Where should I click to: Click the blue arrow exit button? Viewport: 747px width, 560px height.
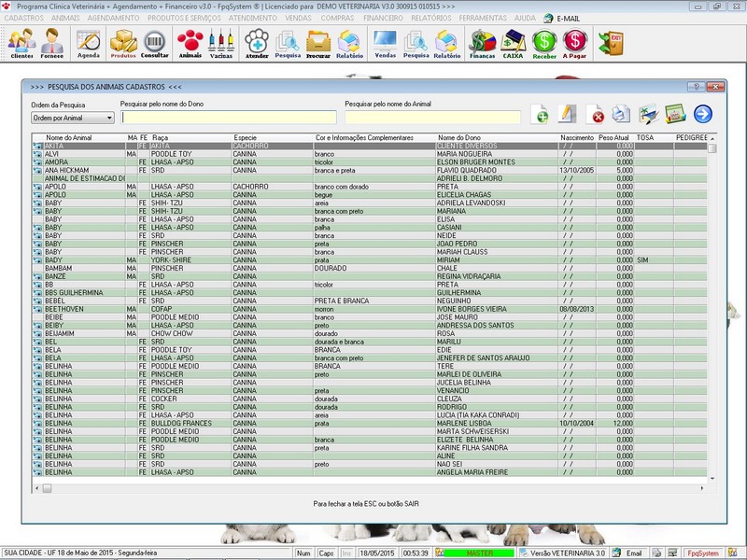tap(703, 114)
